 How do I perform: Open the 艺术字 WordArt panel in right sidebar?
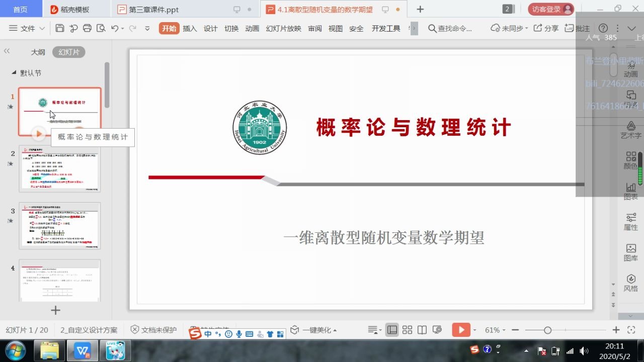tap(631, 130)
